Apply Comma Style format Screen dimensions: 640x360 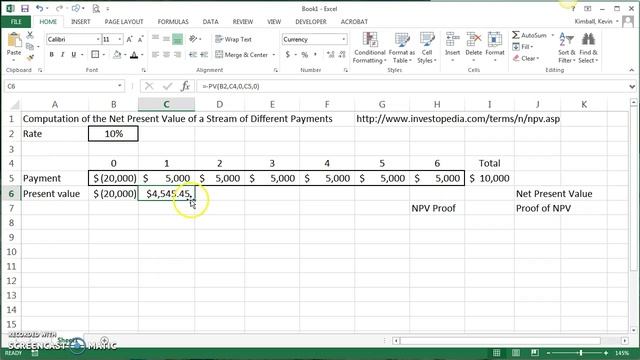click(x=316, y=54)
